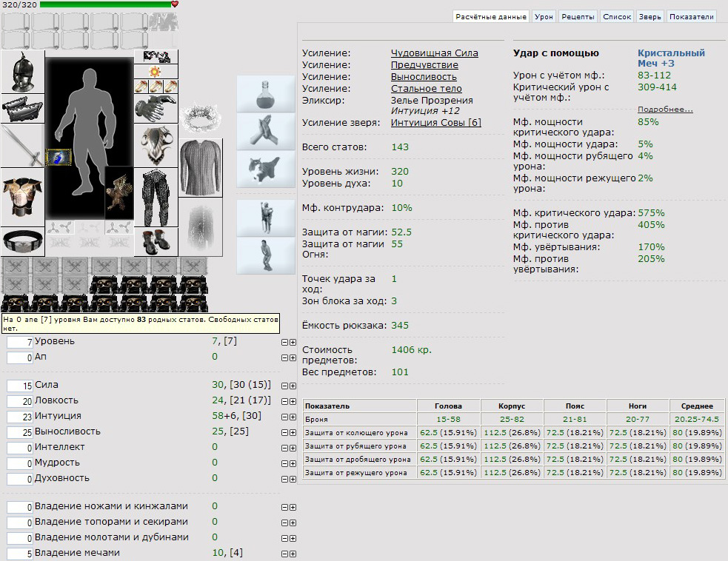
Task: Select the boots equipment slot
Action: 156,241
